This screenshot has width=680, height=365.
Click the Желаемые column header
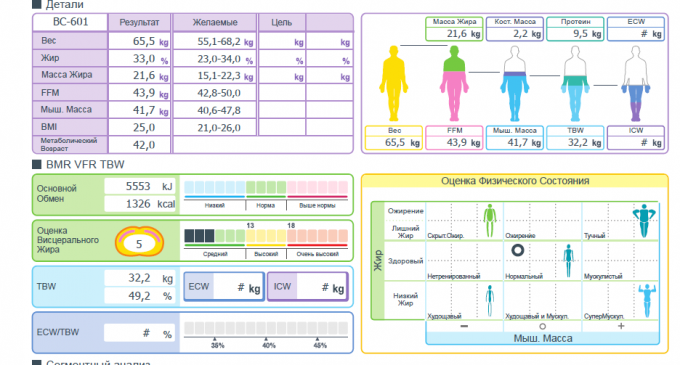[215, 23]
